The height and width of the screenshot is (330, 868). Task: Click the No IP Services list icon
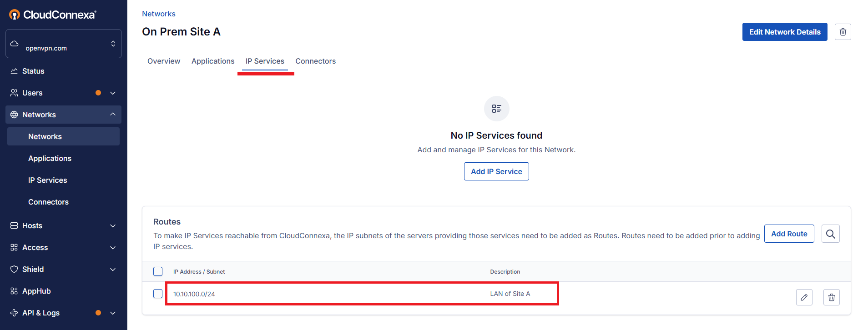click(496, 109)
